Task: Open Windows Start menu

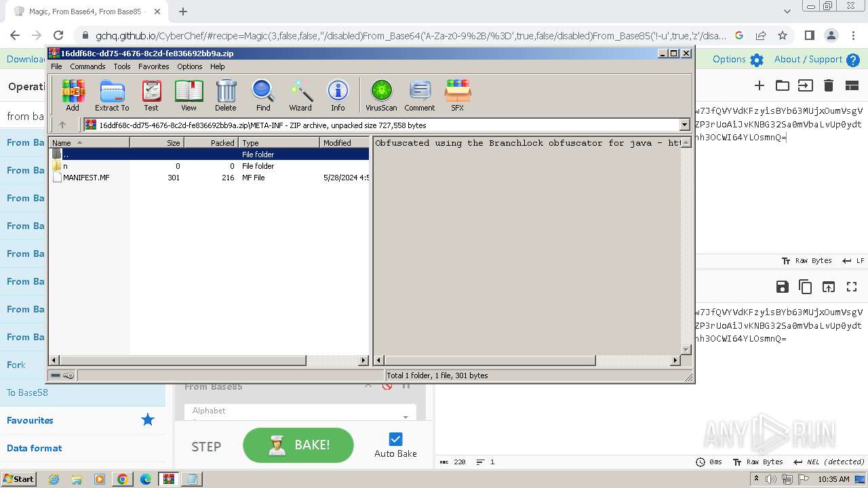Action: point(19,479)
